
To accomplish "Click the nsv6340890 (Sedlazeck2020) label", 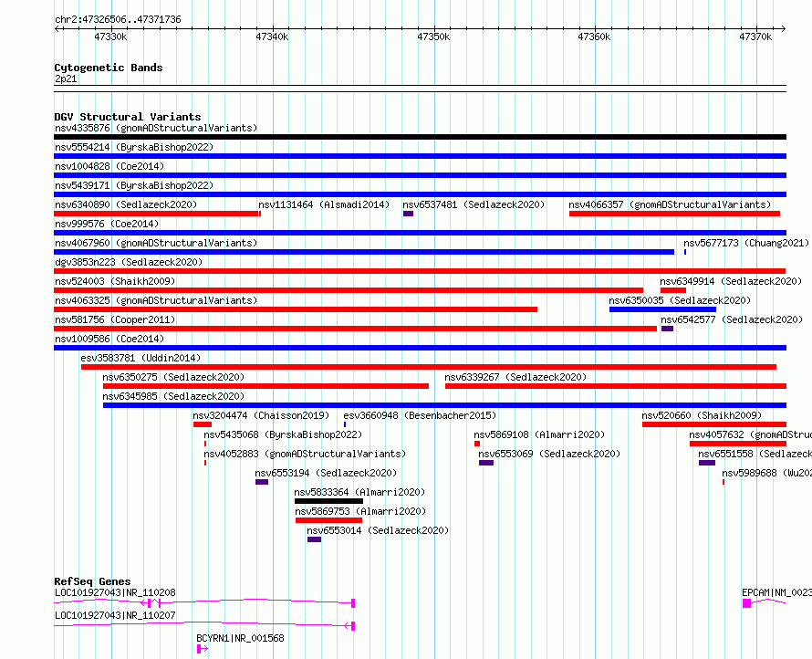I will point(126,204).
